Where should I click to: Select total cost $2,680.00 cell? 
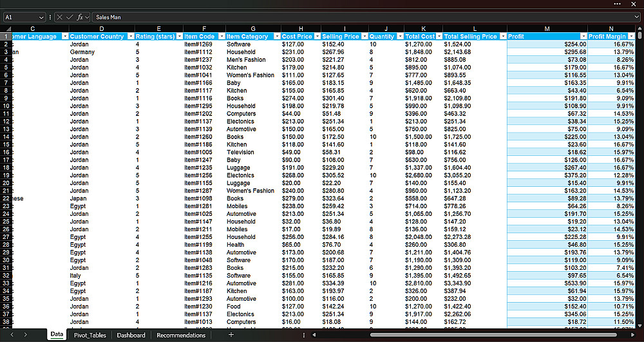tap(423, 175)
